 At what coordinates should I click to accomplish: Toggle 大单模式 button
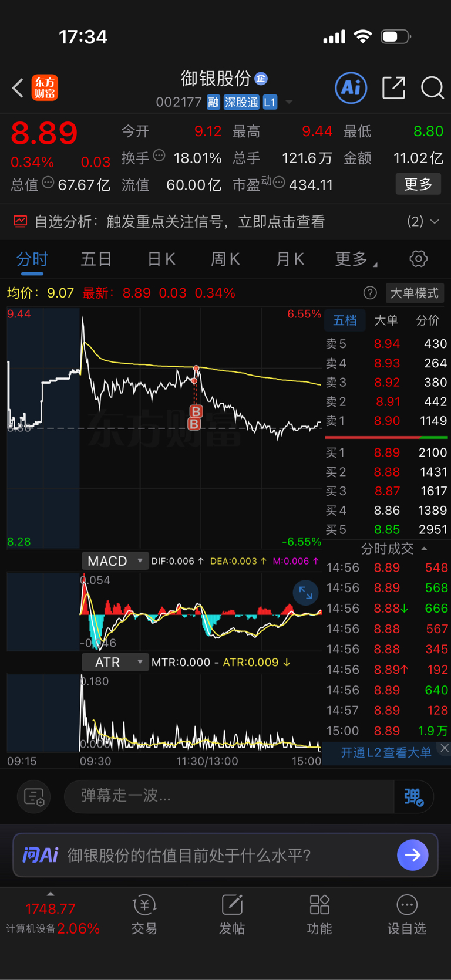point(415,293)
